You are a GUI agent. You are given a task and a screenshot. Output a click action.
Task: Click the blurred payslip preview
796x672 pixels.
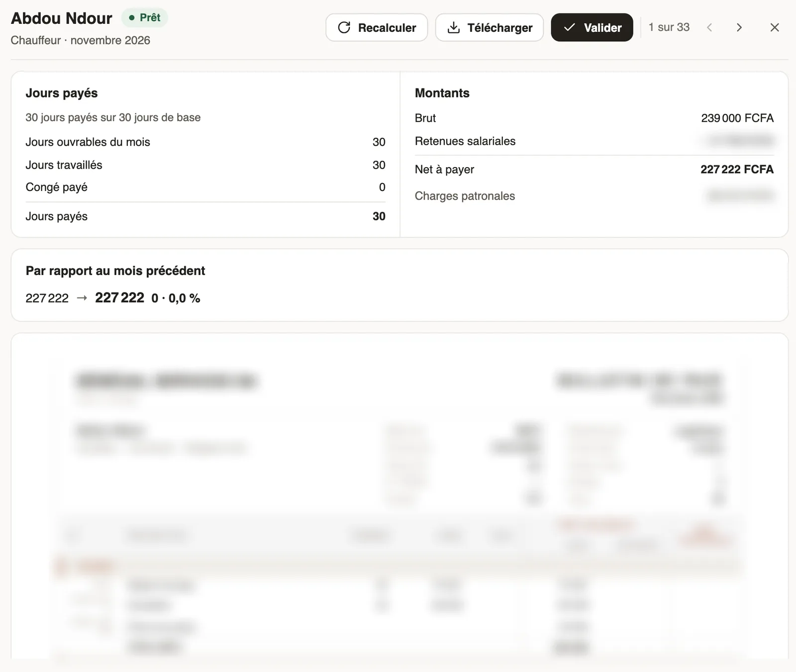(x=399, y=497)
